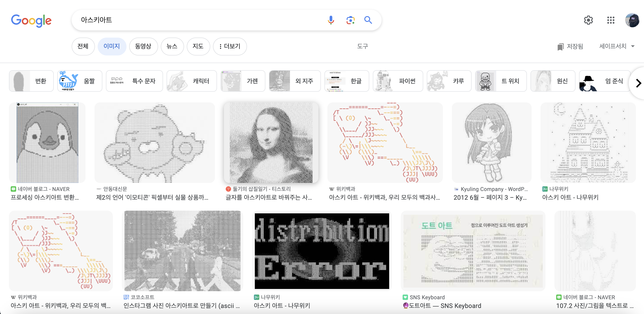Open the Google apps grid icon
This screenshot has width=644, height=314.
pyautogui.click(x=610, y=20)
